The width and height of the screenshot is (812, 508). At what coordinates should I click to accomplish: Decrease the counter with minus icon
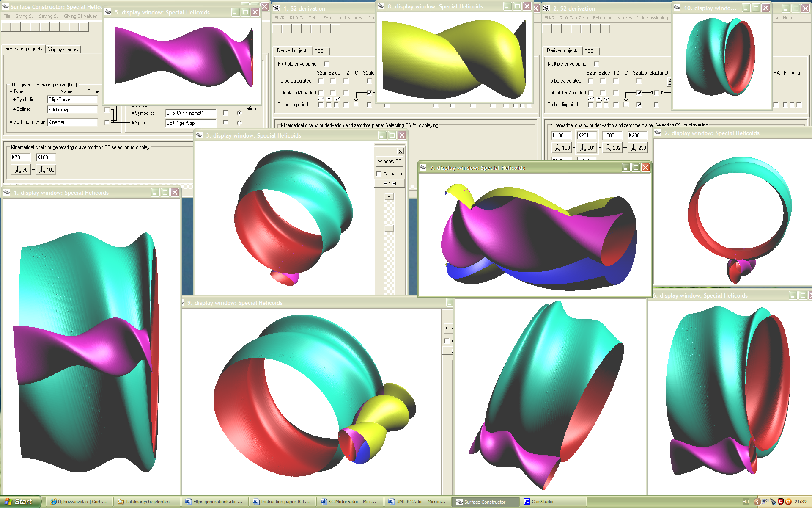(385, 183)
